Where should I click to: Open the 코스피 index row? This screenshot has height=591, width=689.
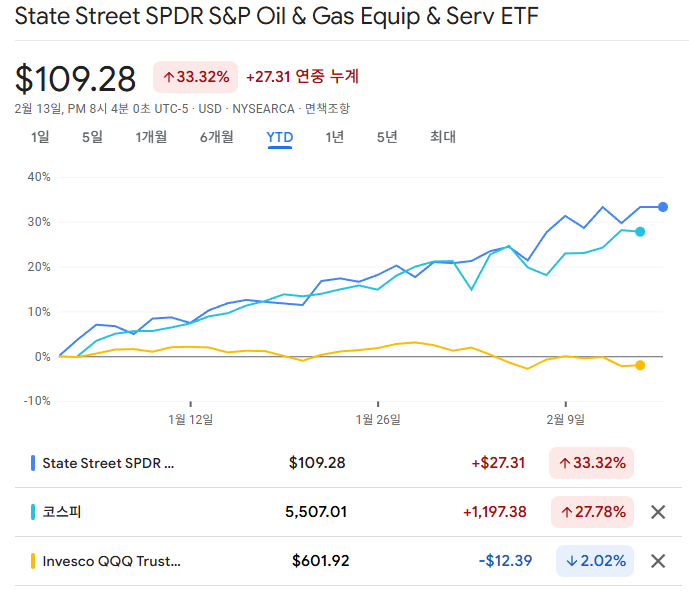[62, 512]
